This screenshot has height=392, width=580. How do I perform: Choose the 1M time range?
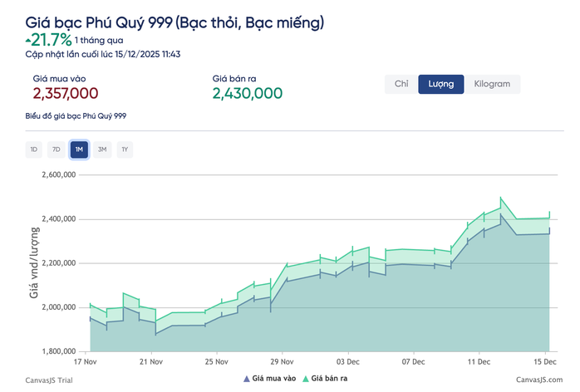pyautogui.click(x=79, y=149)
